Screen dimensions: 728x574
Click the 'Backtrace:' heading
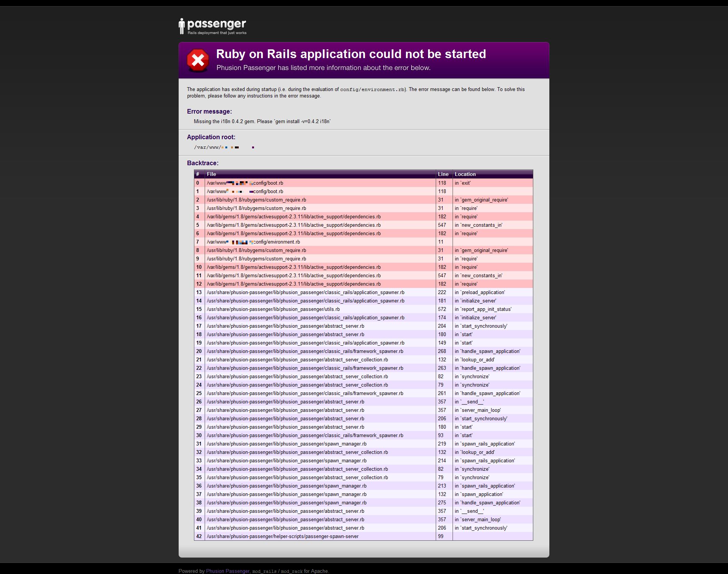click(203, 163)
